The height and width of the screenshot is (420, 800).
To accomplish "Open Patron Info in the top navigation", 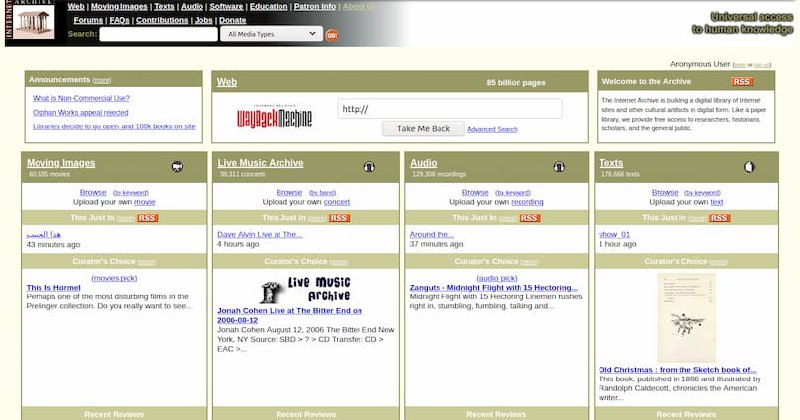I will tap(315, 7).
